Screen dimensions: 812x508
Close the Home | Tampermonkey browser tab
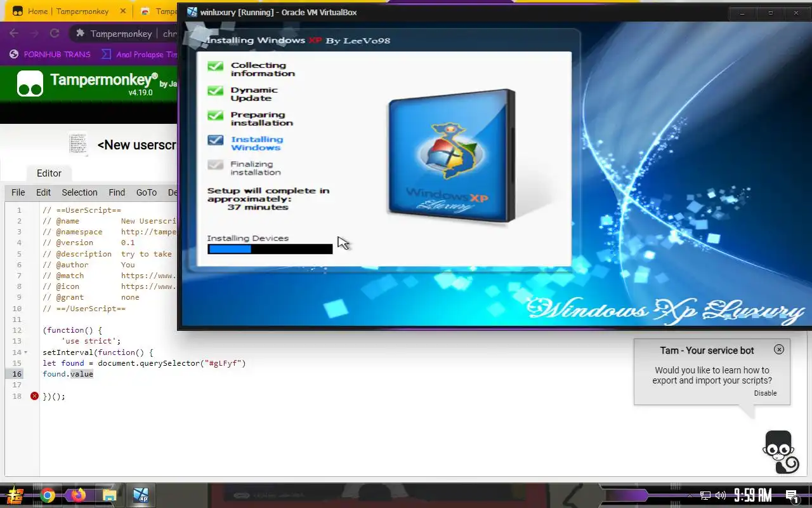coord(123,11)
